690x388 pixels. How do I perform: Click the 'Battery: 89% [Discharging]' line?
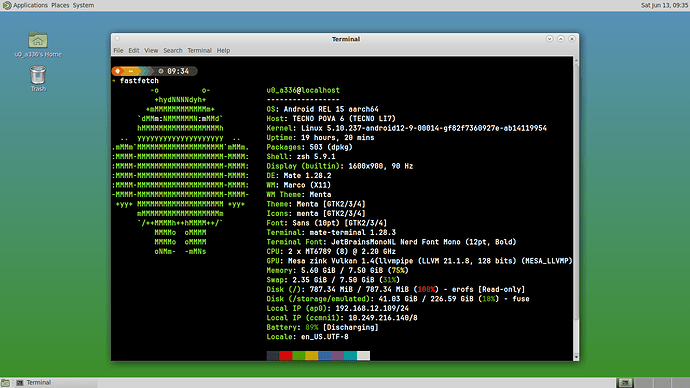323,327
